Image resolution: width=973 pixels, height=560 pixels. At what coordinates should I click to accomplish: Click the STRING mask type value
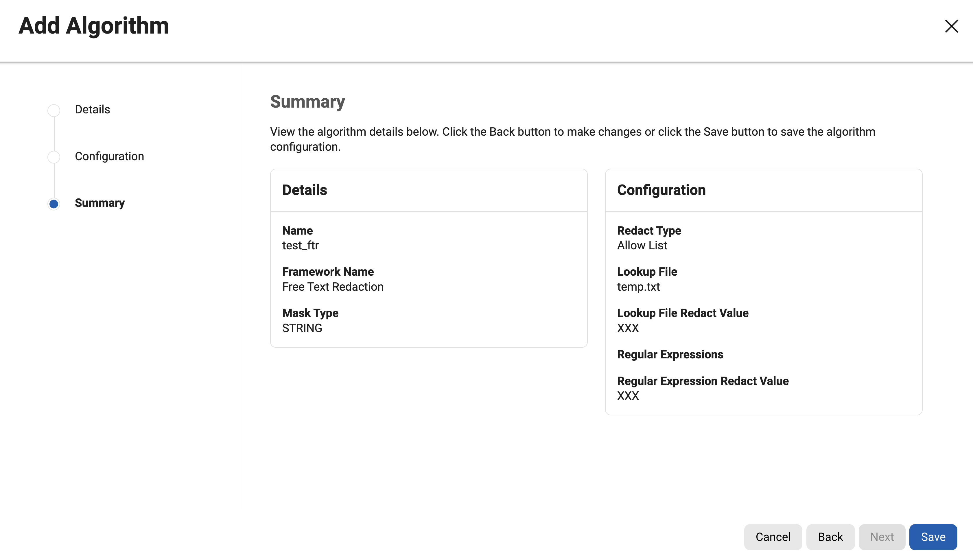(x=302, y=328)
